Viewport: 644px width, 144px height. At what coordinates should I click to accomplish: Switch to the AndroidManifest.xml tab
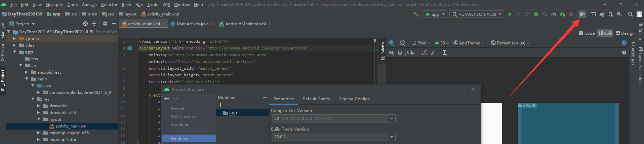click(x=245, y=24)
